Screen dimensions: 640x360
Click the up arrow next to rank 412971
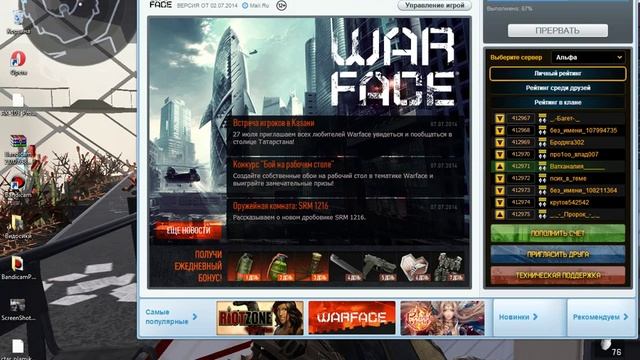coord(500,167)
